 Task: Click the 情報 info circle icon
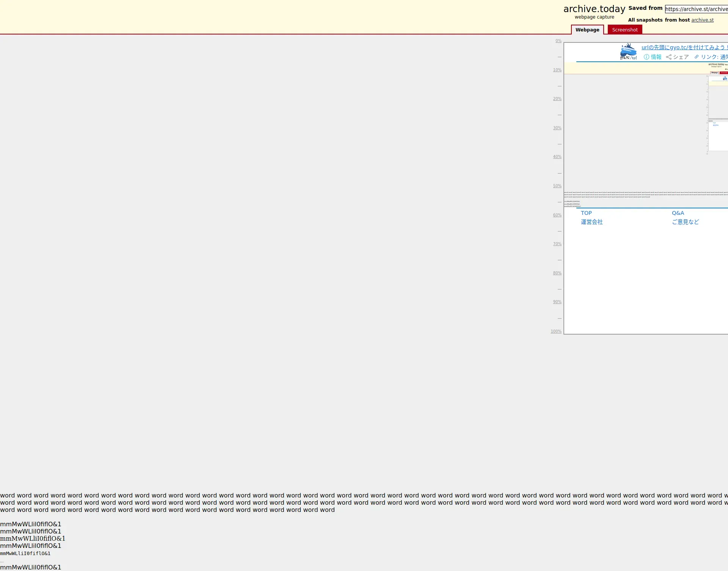pyautogui.click(x=646, y=57)
